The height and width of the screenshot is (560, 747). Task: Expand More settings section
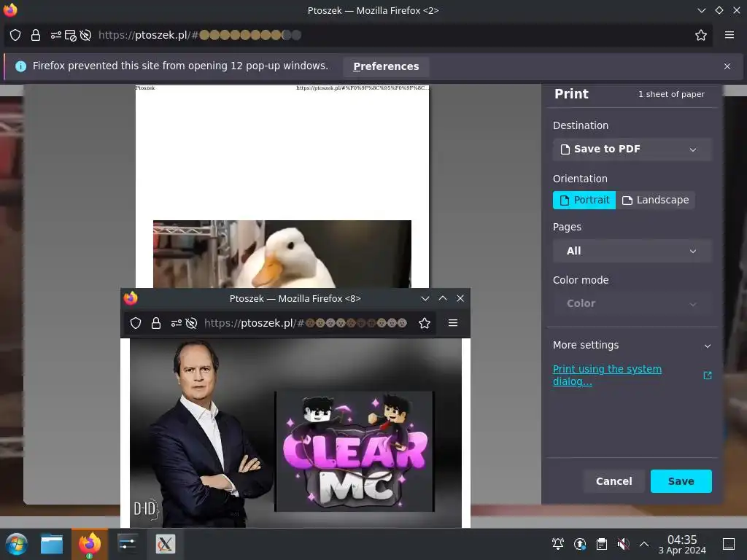pos(632,345)
